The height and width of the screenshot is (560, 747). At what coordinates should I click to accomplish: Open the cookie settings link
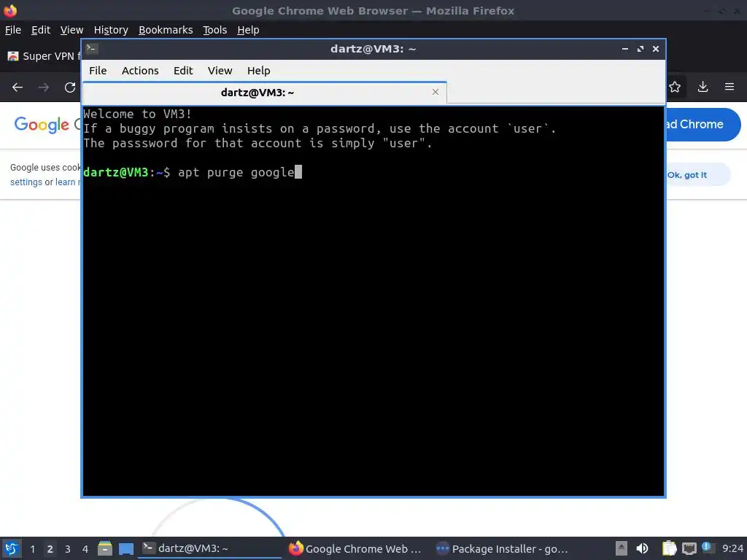(x=26, y=182)
